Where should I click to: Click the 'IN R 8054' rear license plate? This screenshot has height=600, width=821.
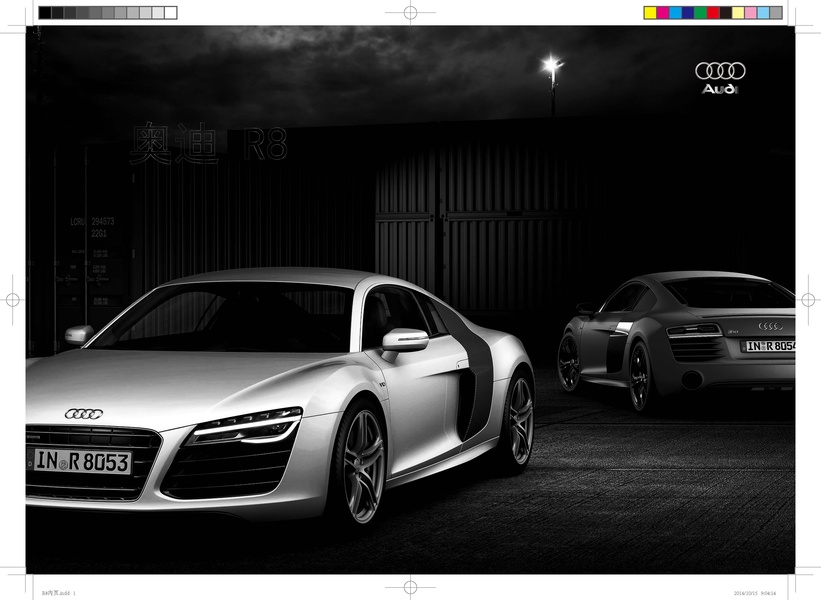point(769,346)
